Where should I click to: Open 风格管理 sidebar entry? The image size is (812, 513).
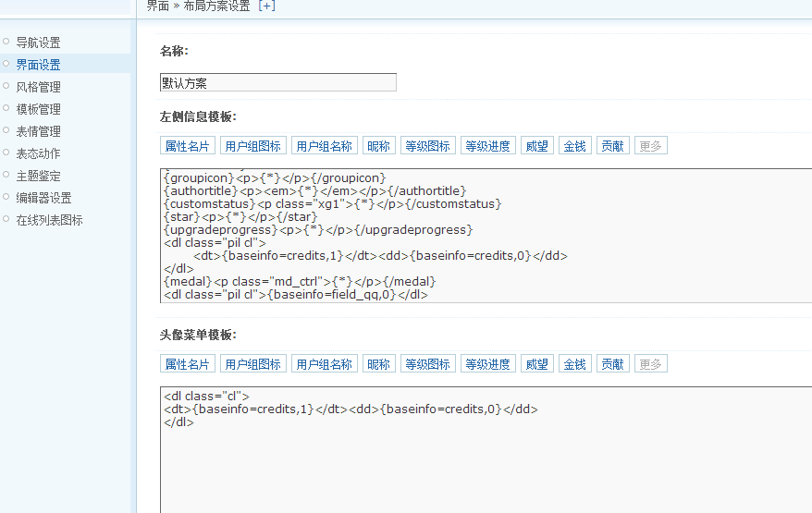coord(38,87)
